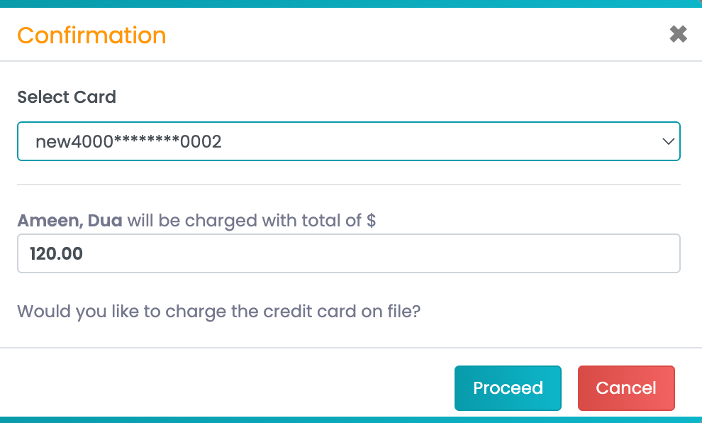Click the 120.00 amount value
The height and width of the screenshot is (424, 702).
point(56,254)
